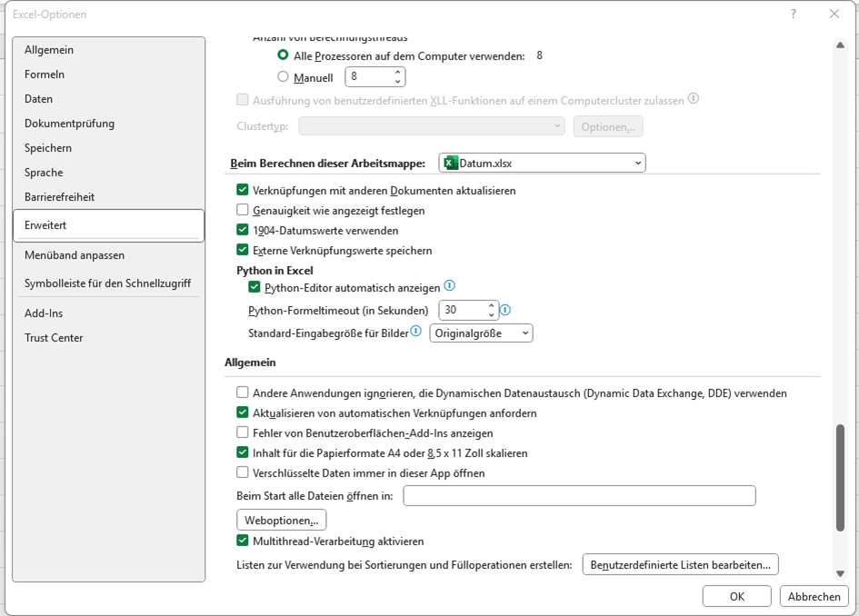This screenshot has height=616, width=859.
Task: Expand the Originalgröße image size dropdown
Action: [x=524, y=333]
